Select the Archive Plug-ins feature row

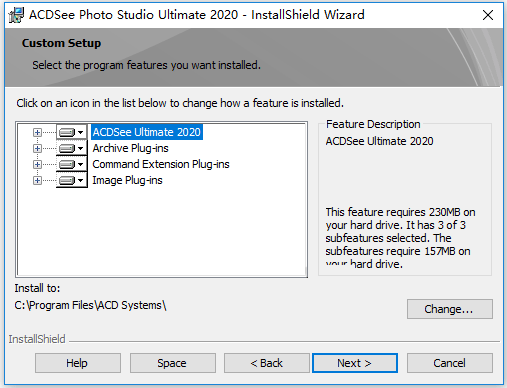click(x=130, y=148)
